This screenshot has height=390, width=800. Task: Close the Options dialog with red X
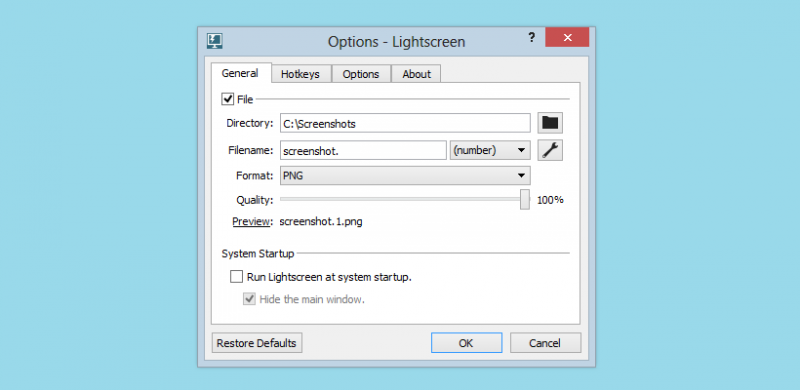pos(567,37)
